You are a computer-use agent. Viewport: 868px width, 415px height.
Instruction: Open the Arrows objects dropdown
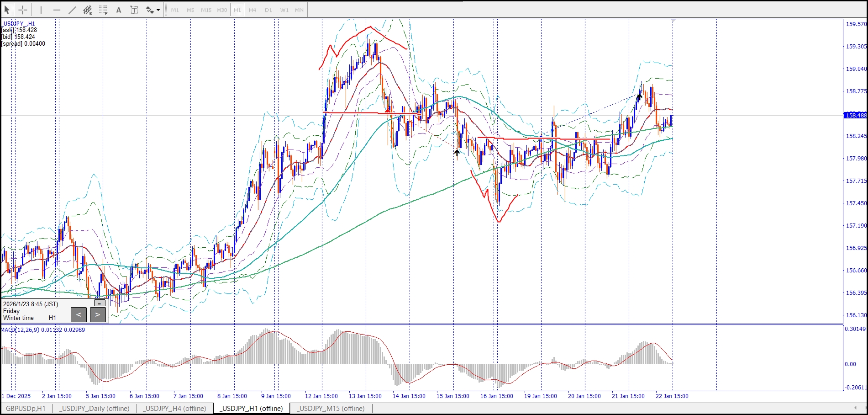153,10
